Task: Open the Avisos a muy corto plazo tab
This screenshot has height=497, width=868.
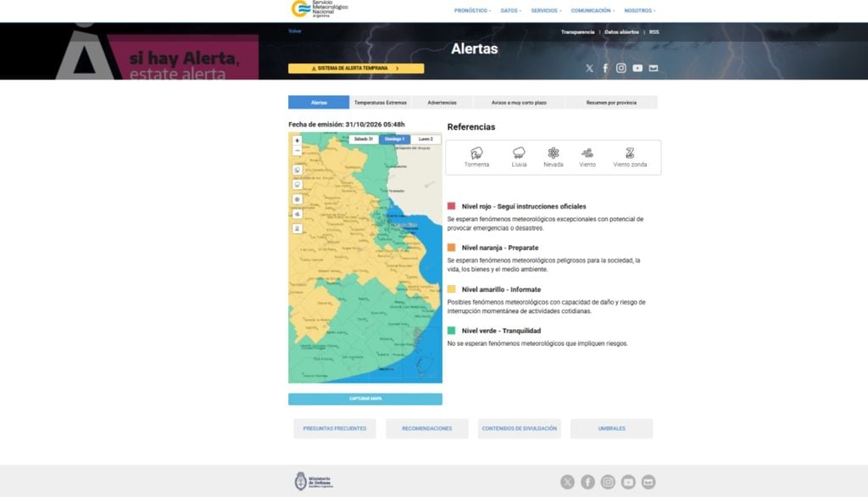Action: pos(519,103)
